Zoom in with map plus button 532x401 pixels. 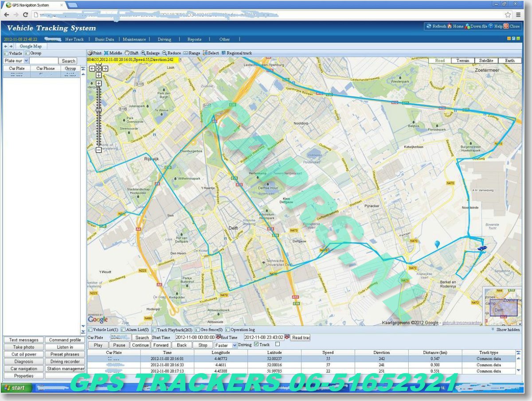(x=99, y=83)
